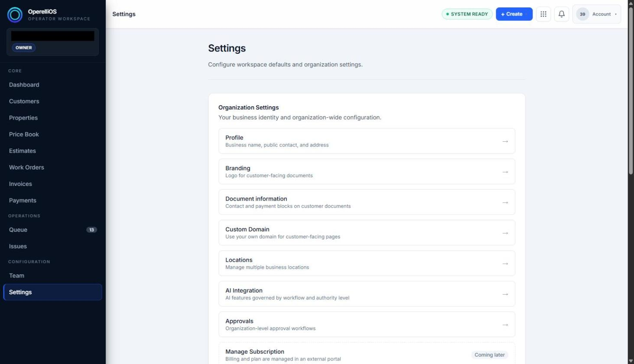Image resolution: width=634 pixels, height=364 pixels.
Task: Go to Team configuration
Action: click(52, 276)
